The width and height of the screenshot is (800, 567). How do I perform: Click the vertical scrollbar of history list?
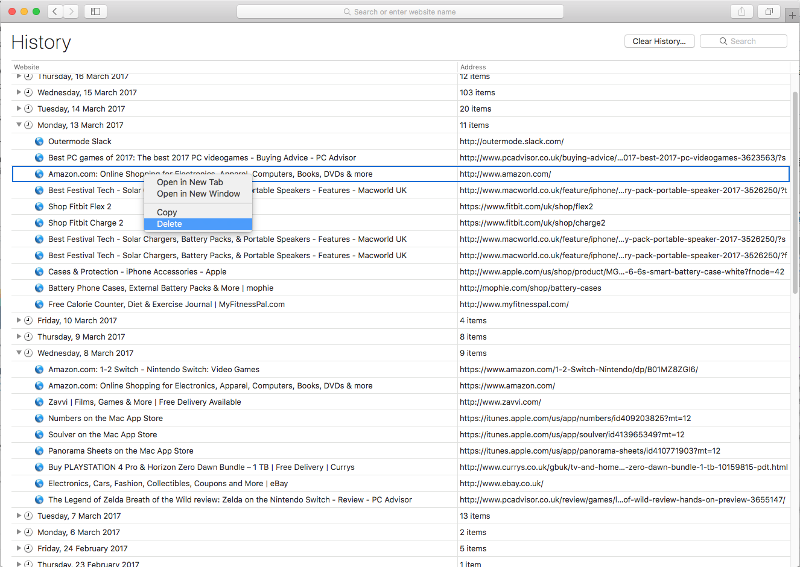[795, 192]
